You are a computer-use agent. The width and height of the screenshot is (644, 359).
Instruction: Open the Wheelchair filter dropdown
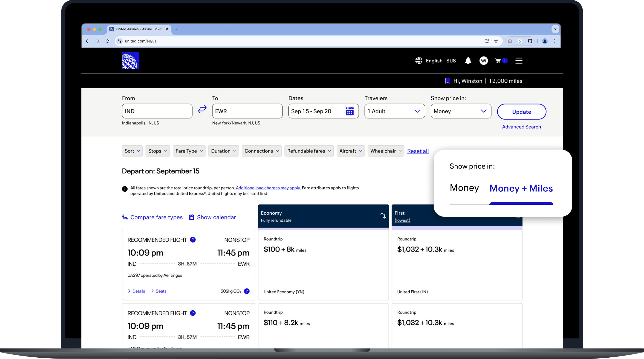click(x=386, y=151)
